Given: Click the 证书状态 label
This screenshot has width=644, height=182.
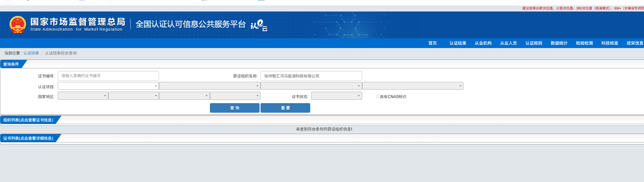Looking at the screenshot, I should tap(300, 97).
